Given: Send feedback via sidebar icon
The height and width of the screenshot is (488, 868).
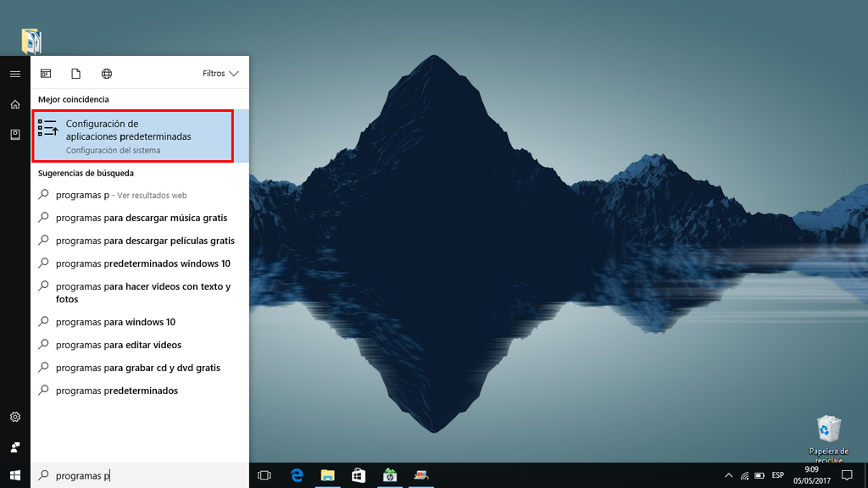Looking at the screenshot, I should click(14, 446).
